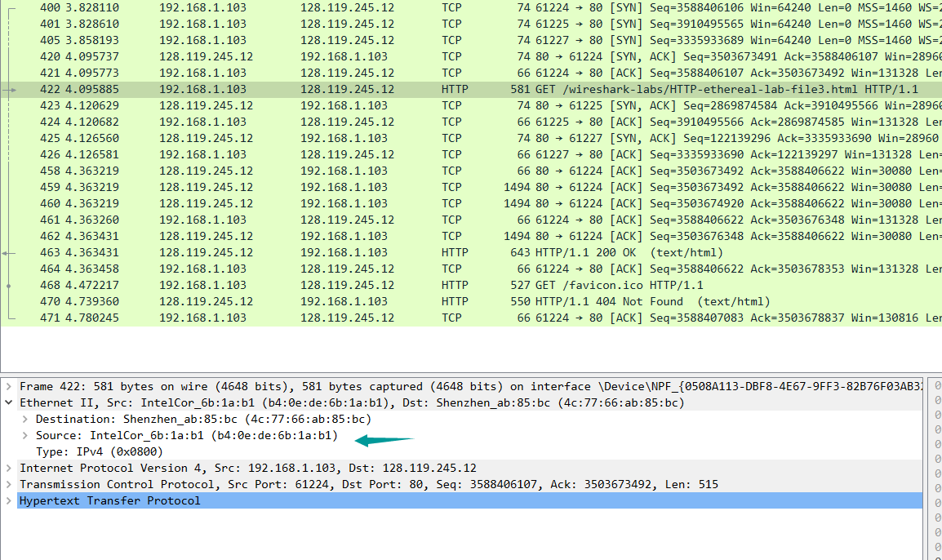Viewport: 942px width, 560px height.
Task: Expand the Destination Shenzhen_ab:85:bc field
Action: (25, 419)
